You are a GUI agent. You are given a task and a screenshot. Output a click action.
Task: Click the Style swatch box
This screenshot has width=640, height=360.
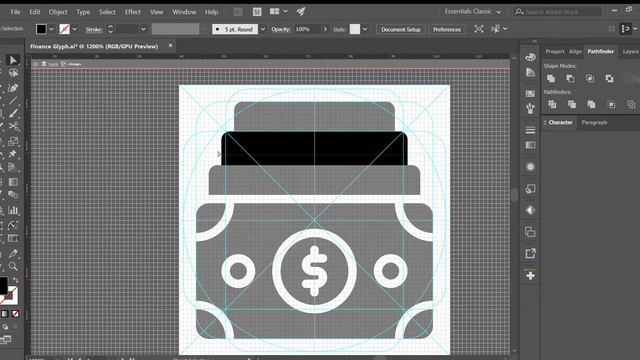tap(355, 29)
